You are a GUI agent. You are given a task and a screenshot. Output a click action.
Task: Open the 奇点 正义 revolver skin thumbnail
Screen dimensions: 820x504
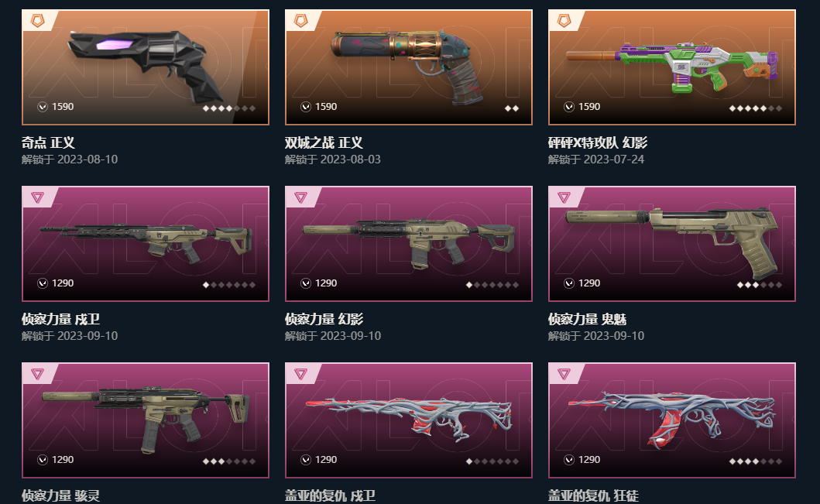pyautogui.click(x=146, y=67)
